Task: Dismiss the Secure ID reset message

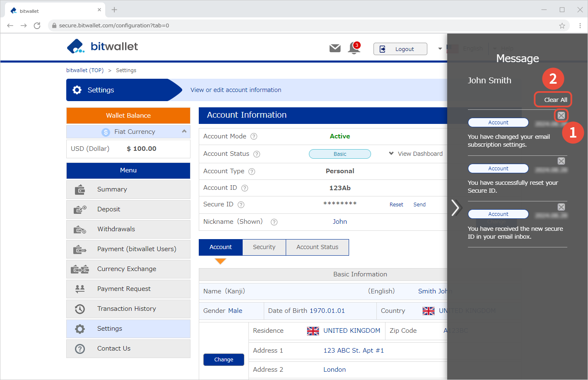Action: [x=561, y=161]
